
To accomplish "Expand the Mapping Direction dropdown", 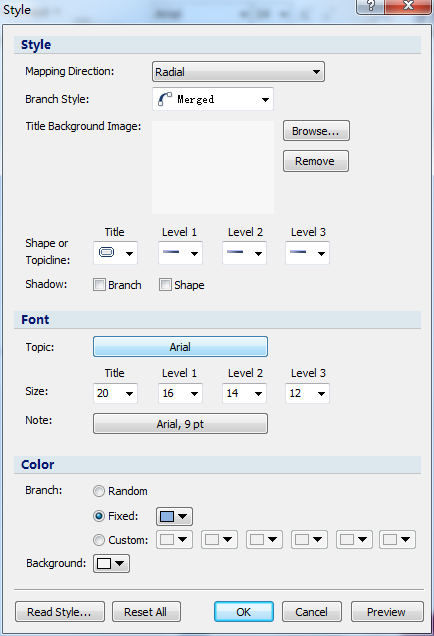I will coord(238,72).
